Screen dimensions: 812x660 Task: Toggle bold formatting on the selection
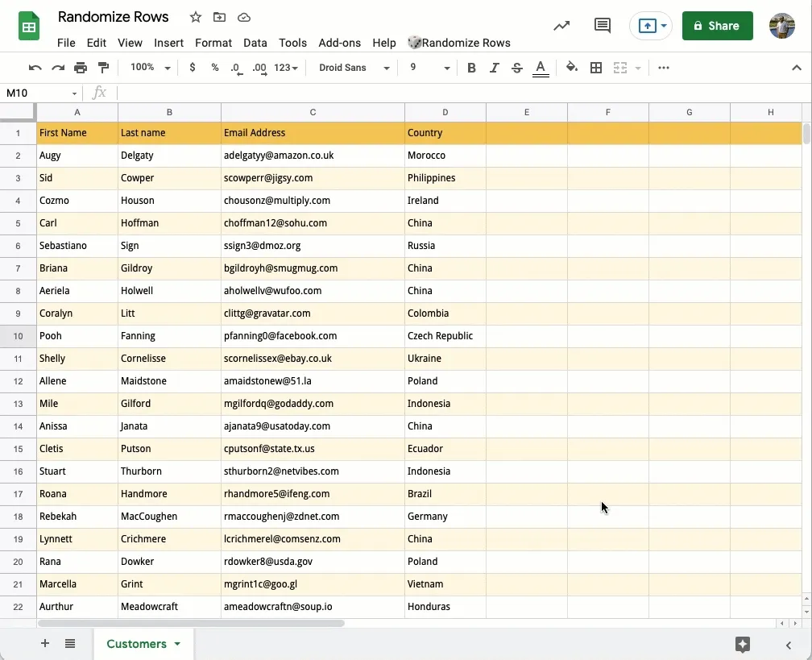tap(471, 68)
